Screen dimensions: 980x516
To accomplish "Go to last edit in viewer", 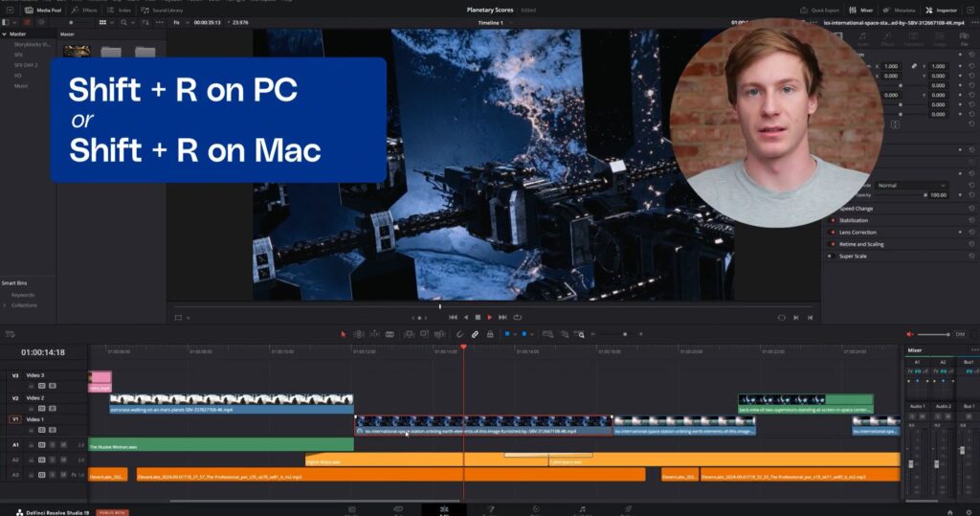I will tap(810, 318).
